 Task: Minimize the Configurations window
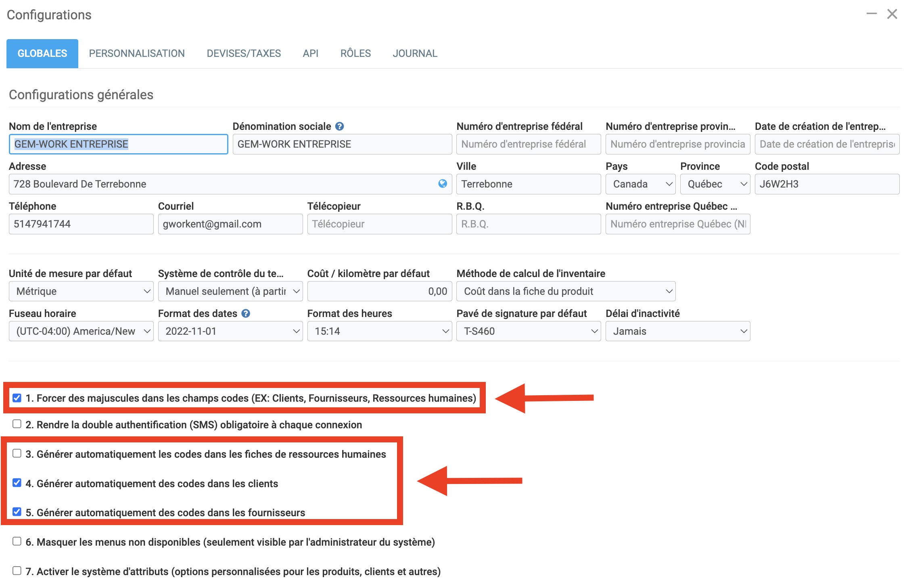pos(871,14)
